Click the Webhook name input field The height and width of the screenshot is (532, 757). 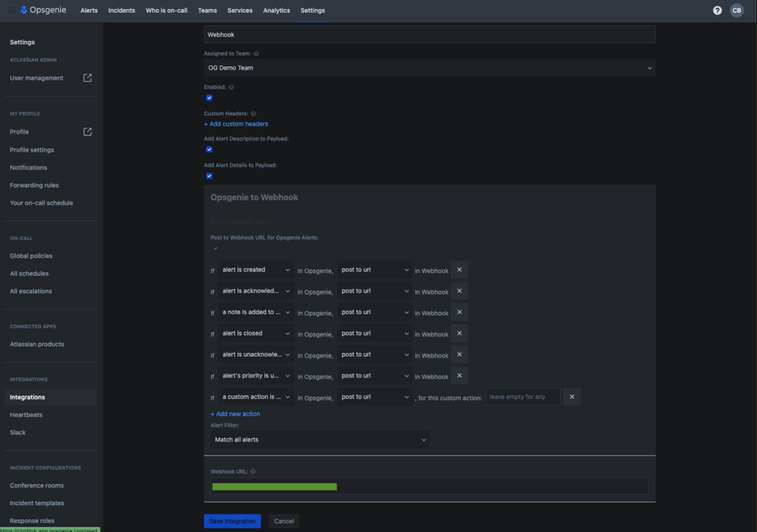430,35
